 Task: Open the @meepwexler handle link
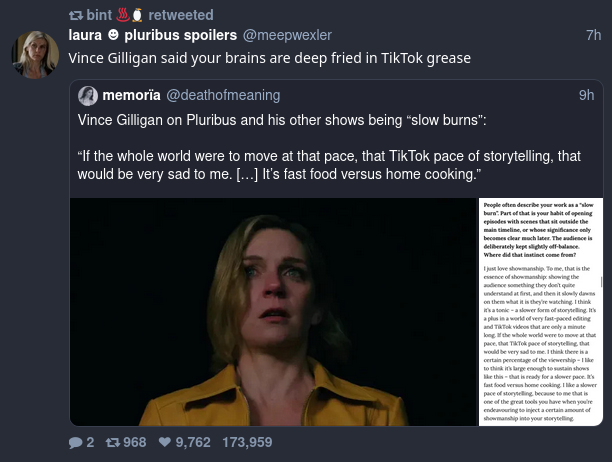[x=288, y=35]
